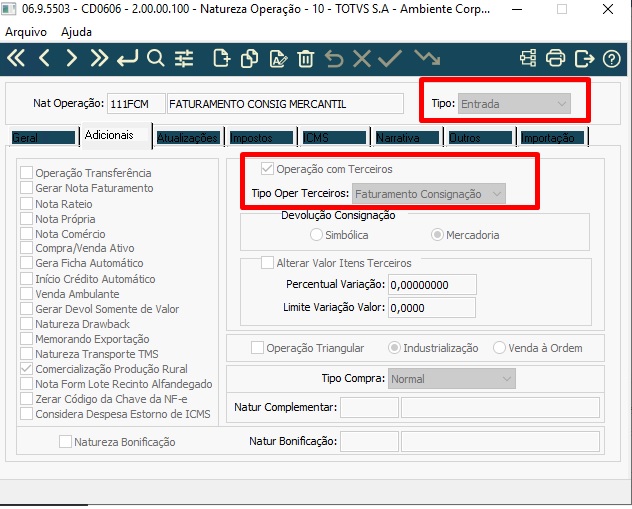Click the Percentual Variação input field
Viewport: 632px width, 509px height.
(432, 285)
